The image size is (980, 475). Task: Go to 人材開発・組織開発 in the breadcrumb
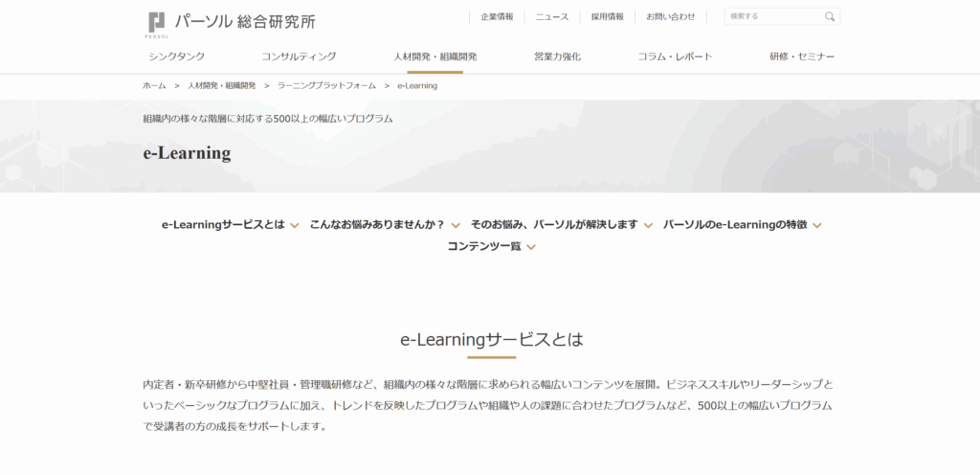pyautogui.click(x=222, y=85)
